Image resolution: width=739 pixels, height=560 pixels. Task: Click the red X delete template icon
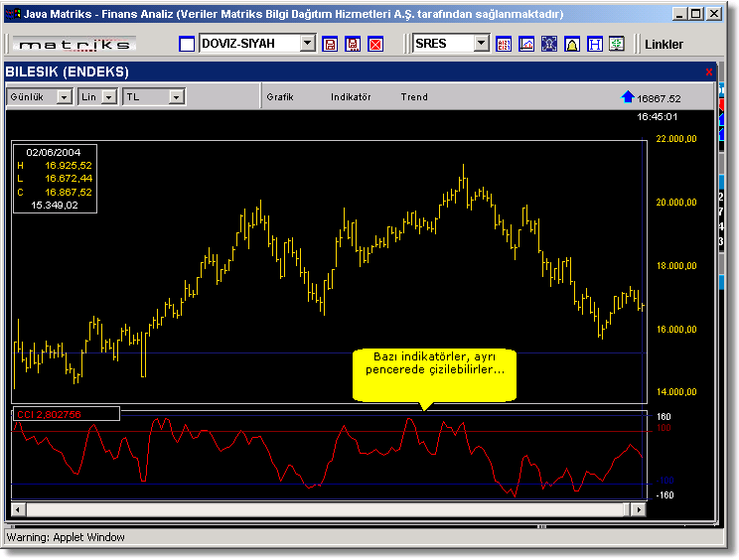[375, 45]
